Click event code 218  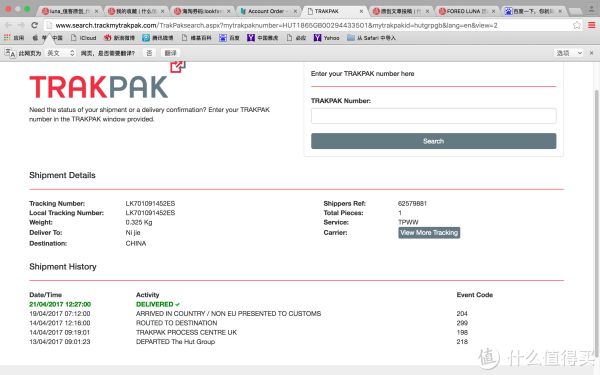click(x=462, y=342)
